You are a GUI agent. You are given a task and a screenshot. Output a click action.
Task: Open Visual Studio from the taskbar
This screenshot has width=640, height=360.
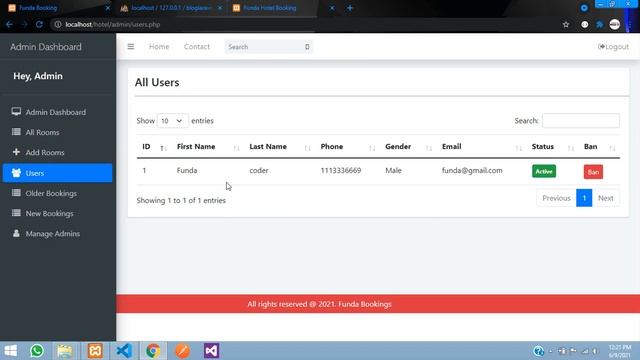pyautogui.click(x=211, y=351)
